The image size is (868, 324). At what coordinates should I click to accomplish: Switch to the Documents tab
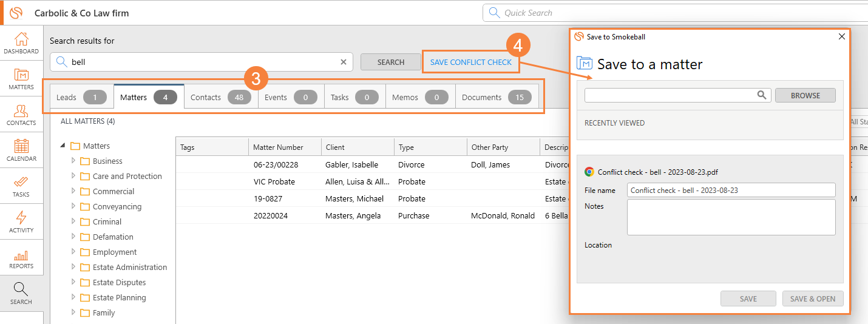click(x=497, y=97)
